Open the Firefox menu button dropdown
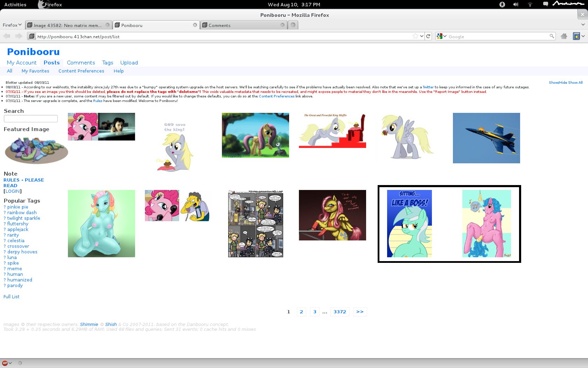 [x=12, y=25]
